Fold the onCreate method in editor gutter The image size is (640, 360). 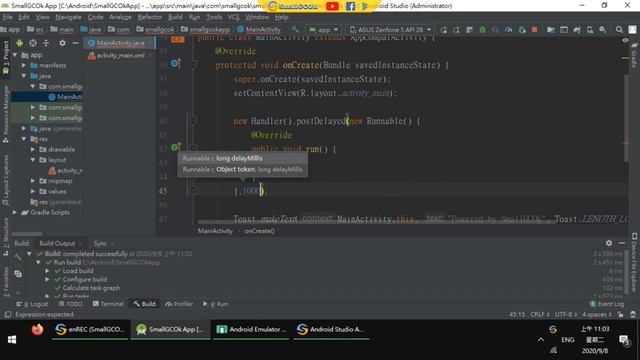pos(193,64)
